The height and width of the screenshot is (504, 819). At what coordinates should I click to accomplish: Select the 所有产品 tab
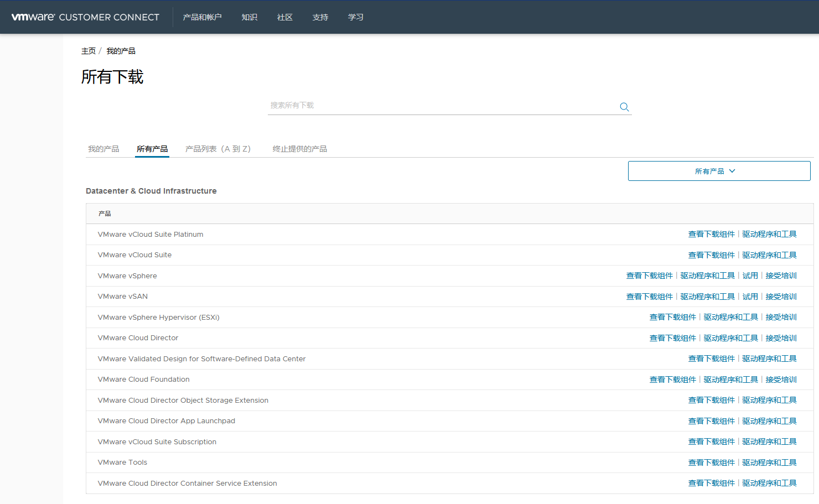152,149
